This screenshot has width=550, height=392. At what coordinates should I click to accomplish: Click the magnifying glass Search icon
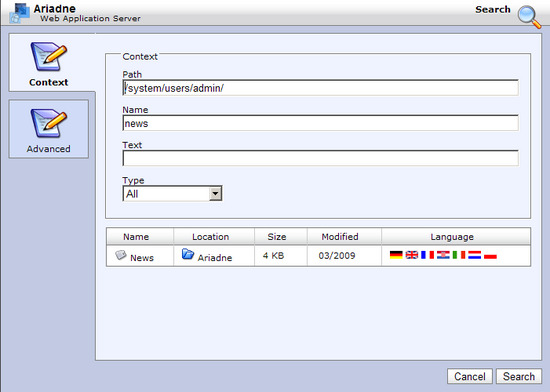[x=529, y=16]
